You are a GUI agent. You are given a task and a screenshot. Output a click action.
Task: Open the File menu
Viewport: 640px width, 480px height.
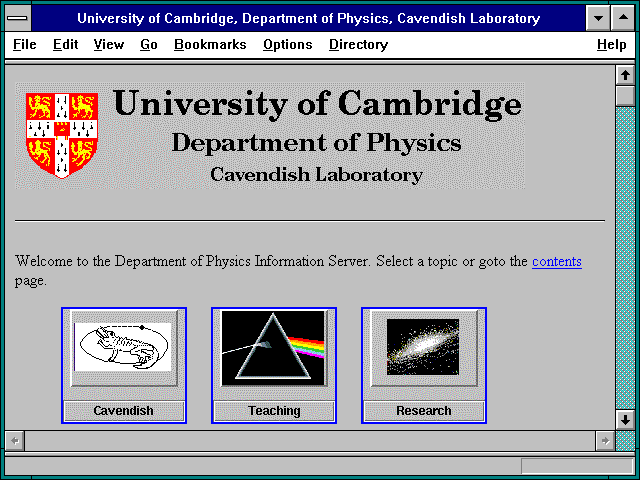click(x=24, y=44)
